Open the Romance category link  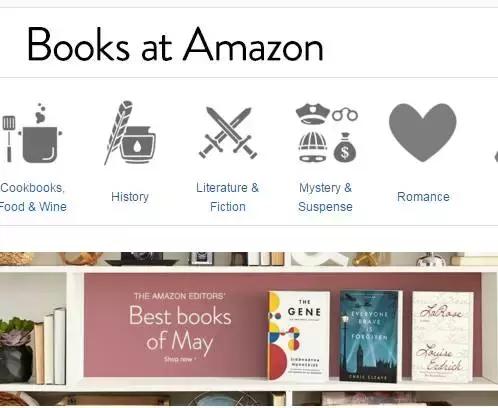click(x=423, y=197)
